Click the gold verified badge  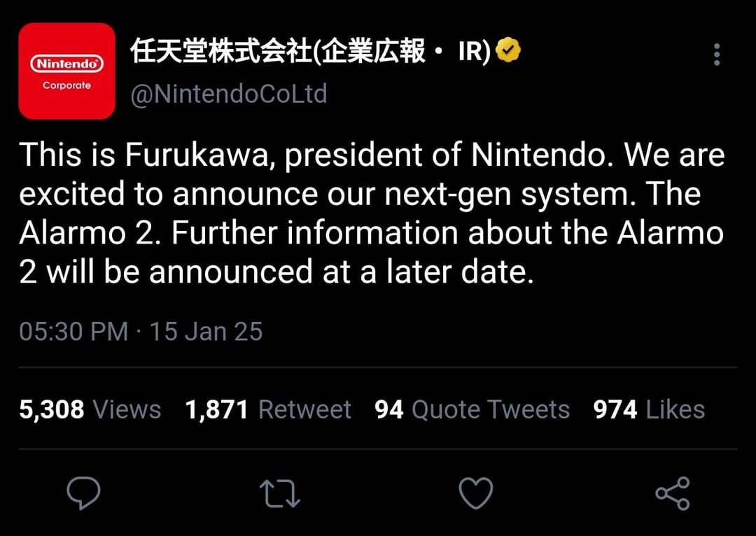(508, 52)
